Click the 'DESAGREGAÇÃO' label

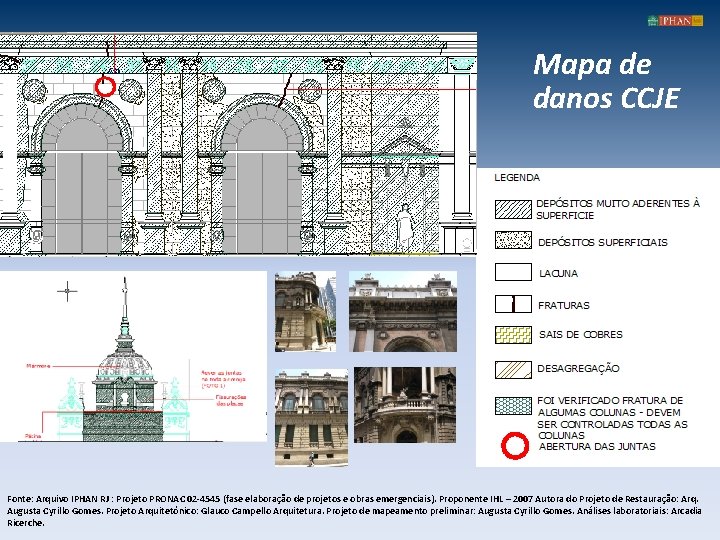(x=579, y=369)
